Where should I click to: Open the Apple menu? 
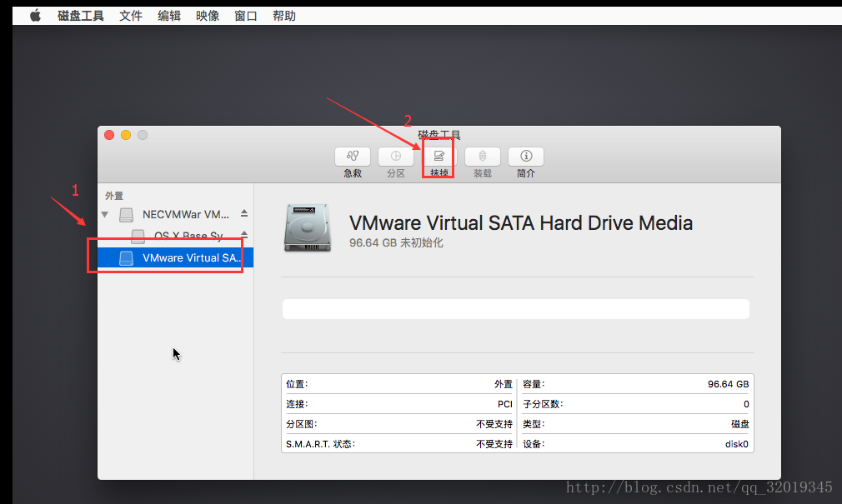[x=36, y=16]
